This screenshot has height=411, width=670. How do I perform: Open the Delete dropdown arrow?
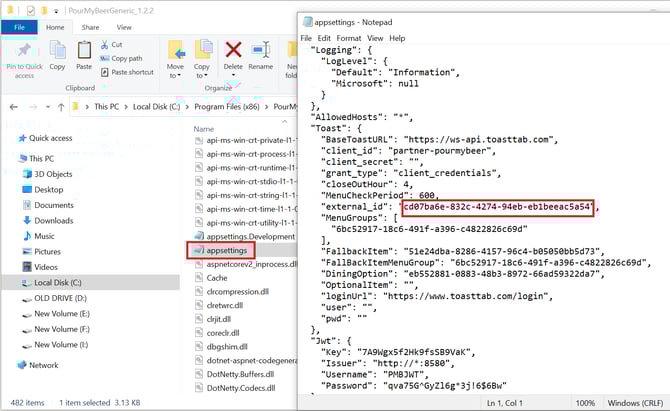233,76
